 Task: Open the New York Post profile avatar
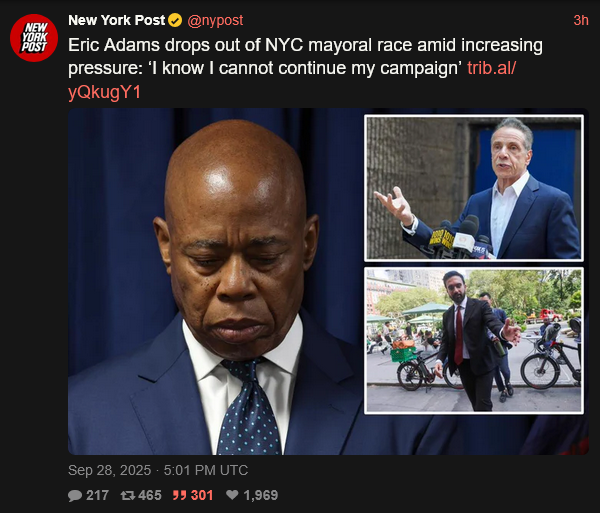(34, 38)
